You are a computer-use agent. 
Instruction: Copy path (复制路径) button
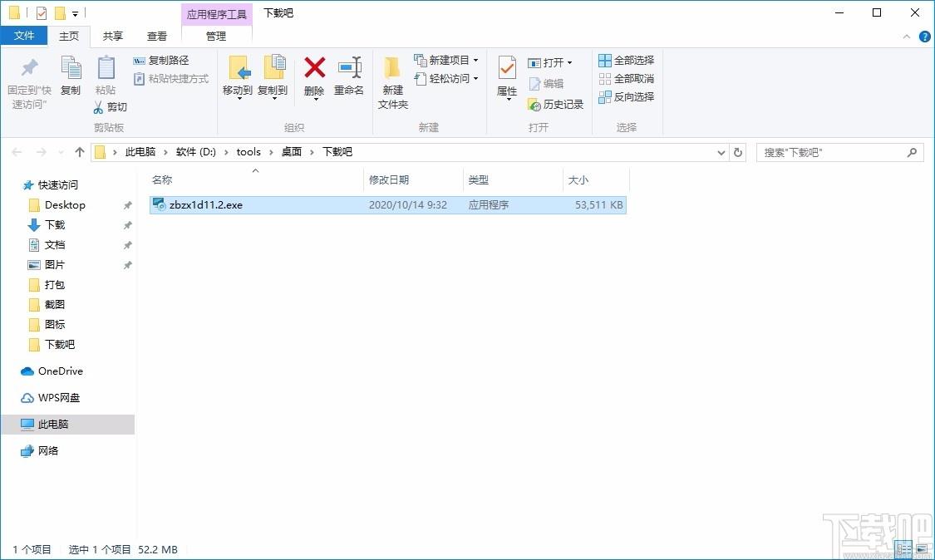[161, 60]
